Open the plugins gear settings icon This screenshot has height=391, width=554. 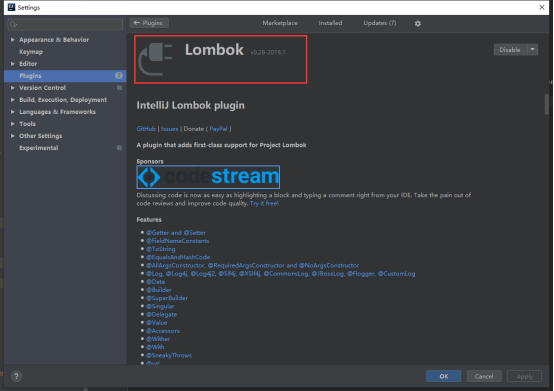pos(418,23)
